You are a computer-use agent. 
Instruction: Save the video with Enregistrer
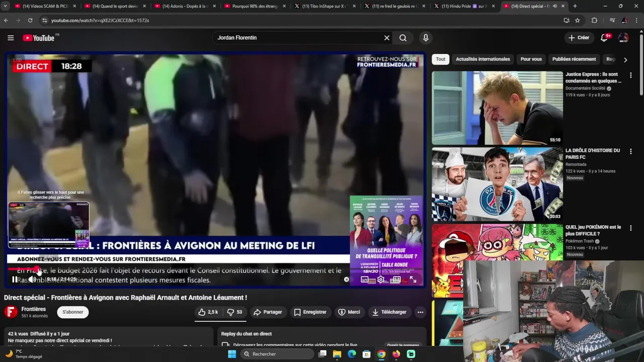tap(310, 312)
